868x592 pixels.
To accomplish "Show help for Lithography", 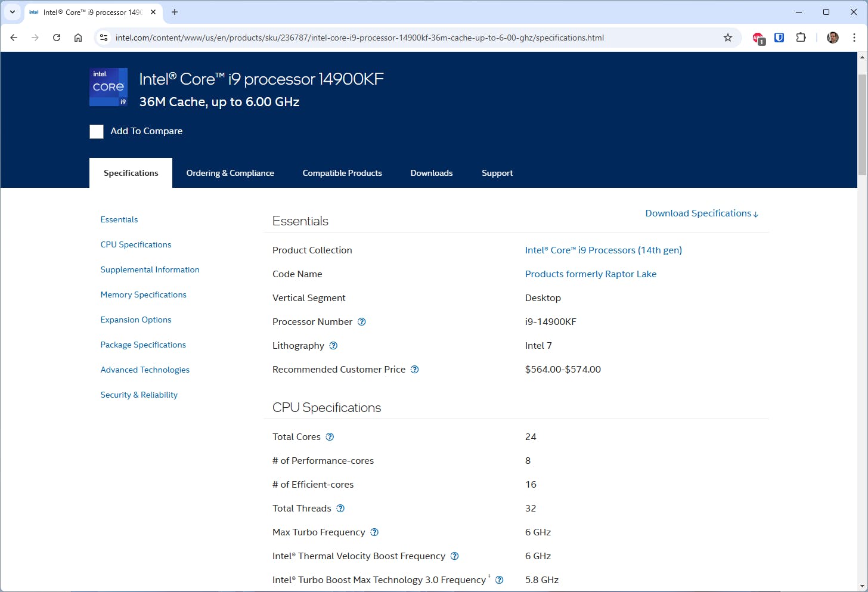I will tap(334, 346).
